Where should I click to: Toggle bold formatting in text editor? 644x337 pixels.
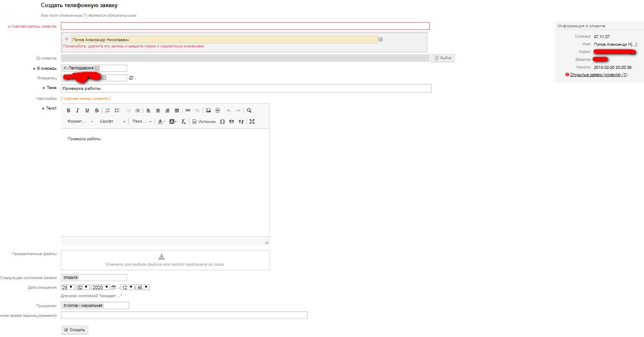[68, 110]
